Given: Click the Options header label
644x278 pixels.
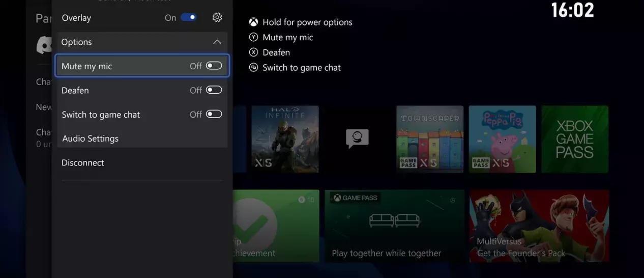Looking at the screenshot, I should [x=76, y=42].
